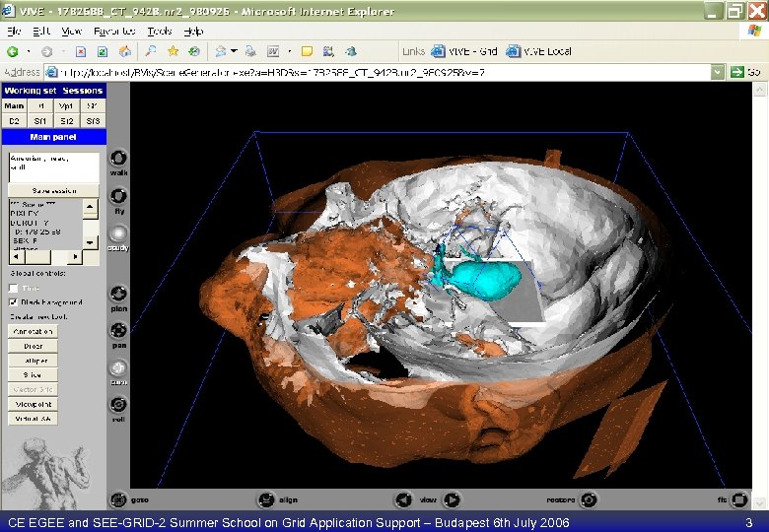Create a Slice tool
Screen dimensions: 769x532
(x=33, y=374)
